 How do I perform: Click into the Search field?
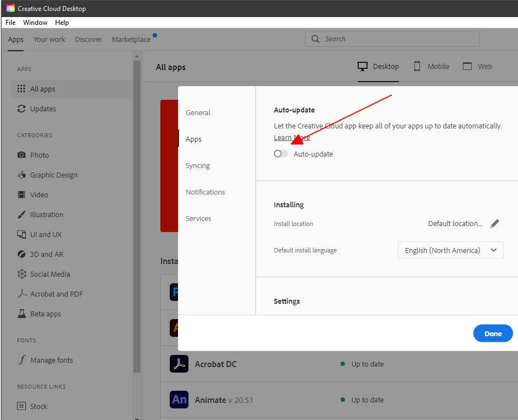[x=392, y=39]
